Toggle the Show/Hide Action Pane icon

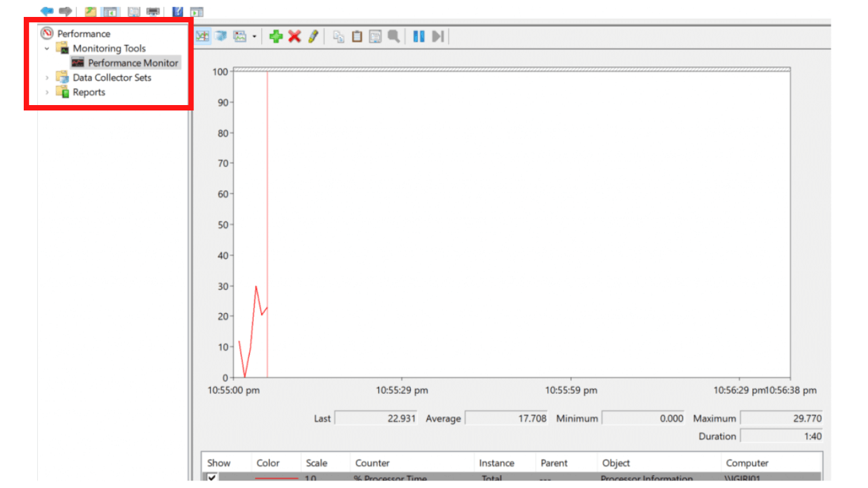pos(197,12)
